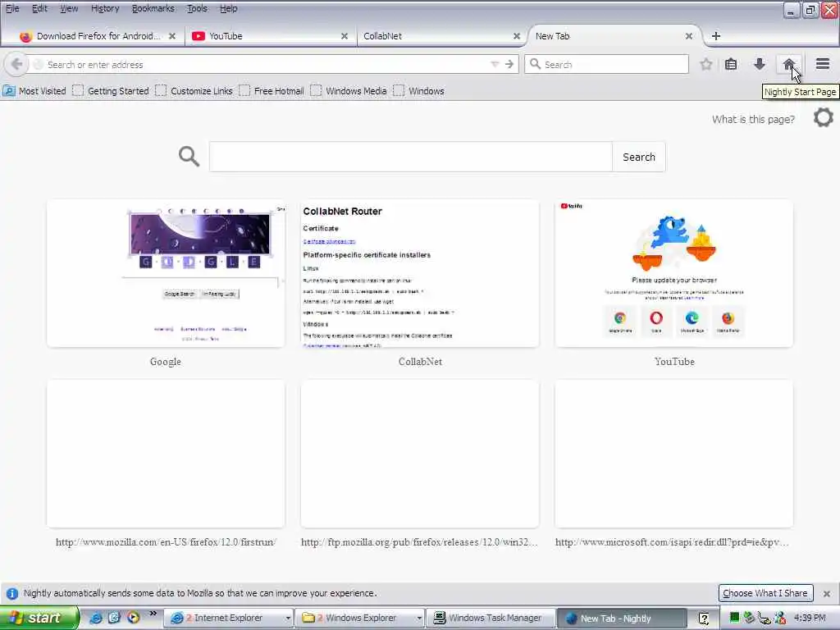840x630 pixels.
Task: Open Google thumbnail tile
Action: 166,273
